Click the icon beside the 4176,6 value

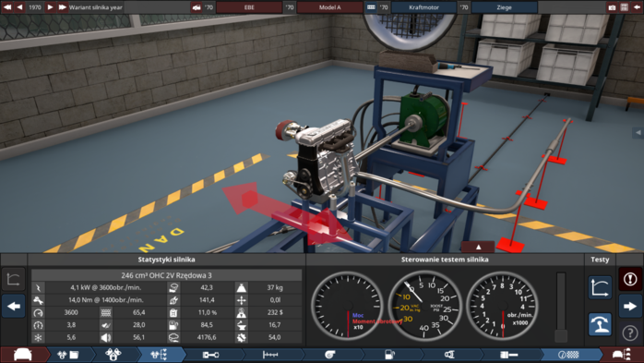[x=173, y=337]
